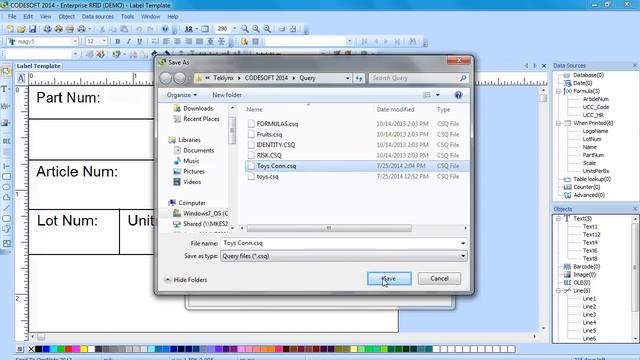Select FORMULAS.csq in the file list
The image size is (640, 360).
[278, 124]
